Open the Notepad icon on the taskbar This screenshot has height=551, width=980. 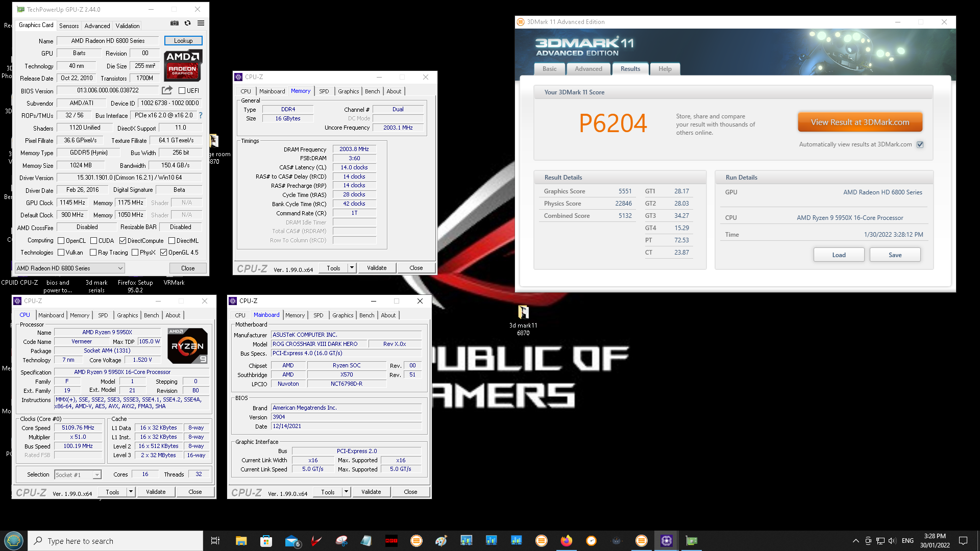(x=366, y=541)
